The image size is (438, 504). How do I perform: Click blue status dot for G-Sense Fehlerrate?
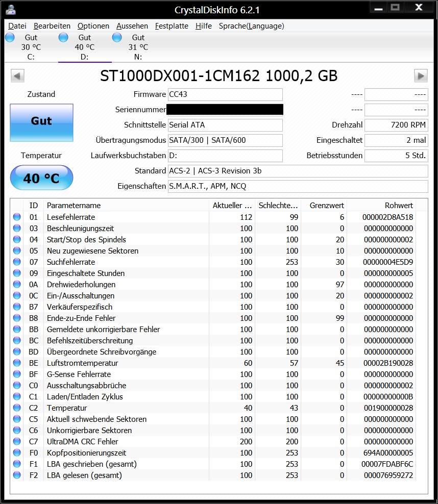point(17,374)
